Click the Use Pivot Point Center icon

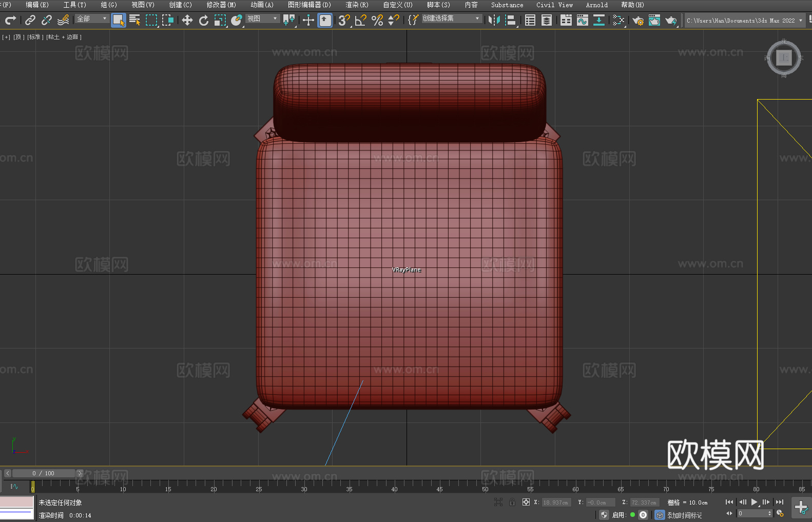[289, 20]
